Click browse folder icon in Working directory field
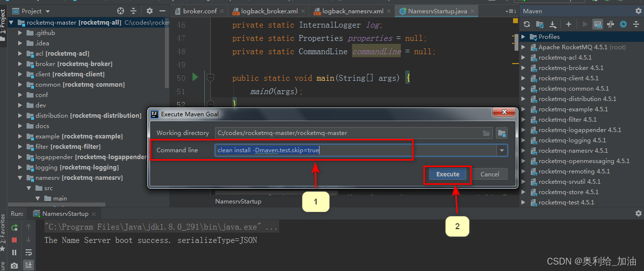Viewport: 644px width, 271px height. 487,133
